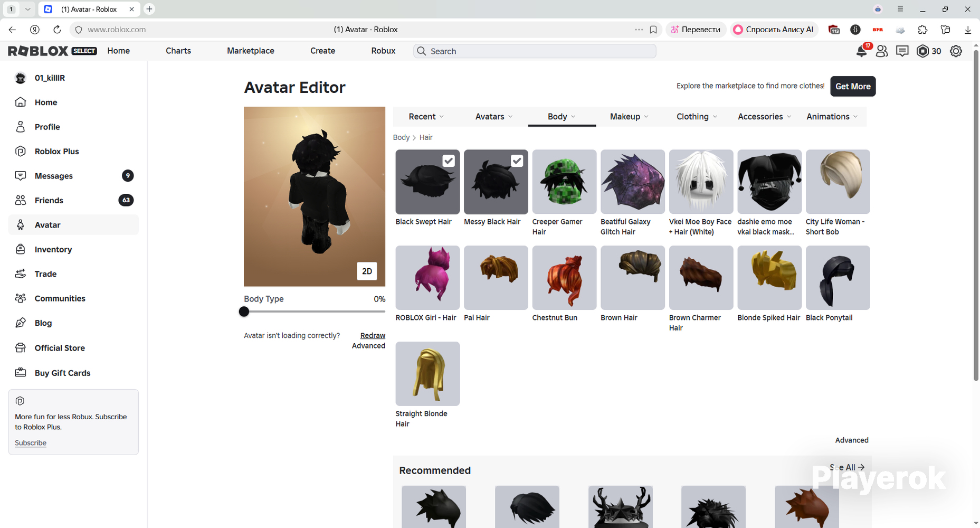Click the Перевести translate button

696,30
